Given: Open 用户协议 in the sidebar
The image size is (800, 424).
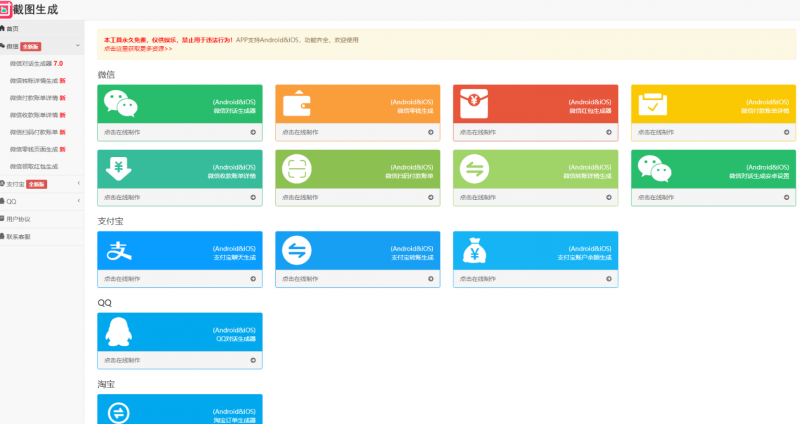Looking at the screenshot, I should (18, 218).
